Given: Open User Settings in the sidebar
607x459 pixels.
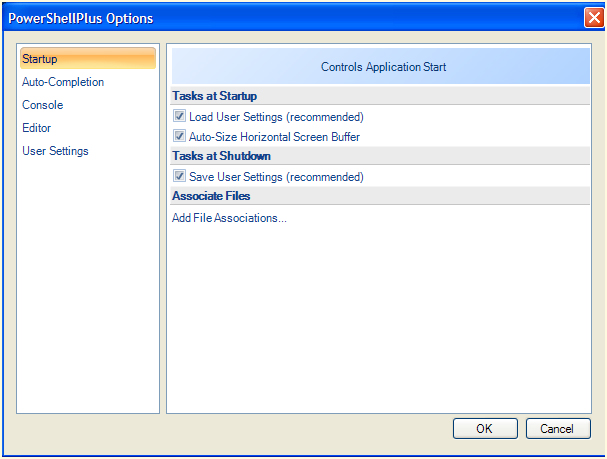Looking at the screenshot, I should (x=55, y=151).
